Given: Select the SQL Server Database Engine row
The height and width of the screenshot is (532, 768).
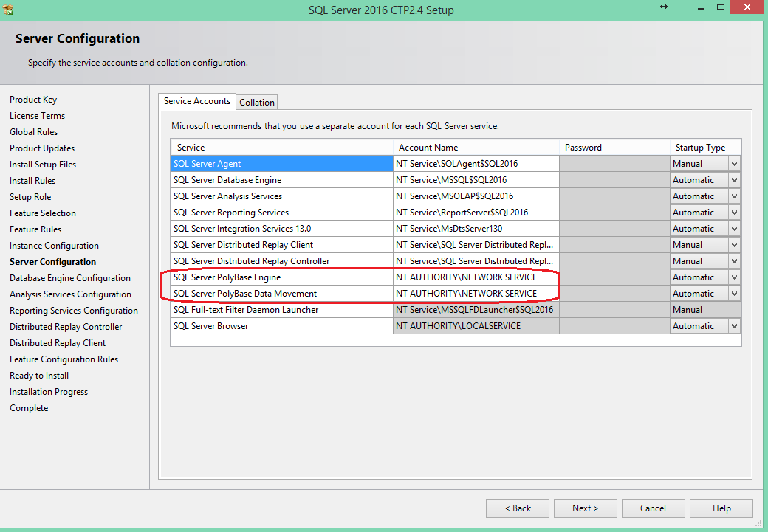Looking at the screenshot, I should point(282,180).
